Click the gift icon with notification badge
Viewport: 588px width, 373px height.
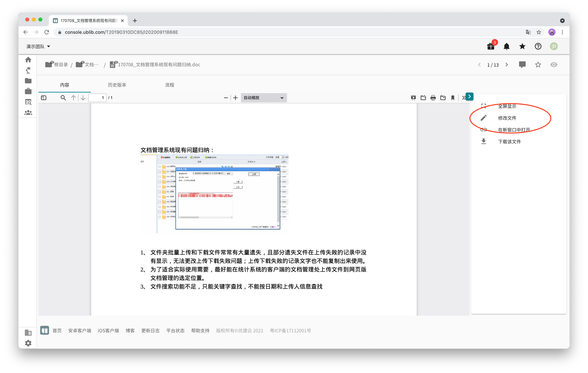point(491,46)
